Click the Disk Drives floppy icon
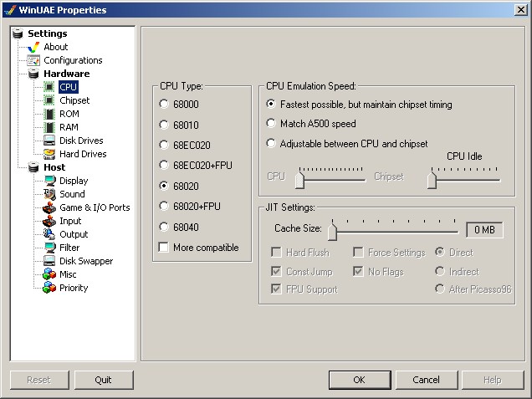532x399 pixels. click(49, 141)
